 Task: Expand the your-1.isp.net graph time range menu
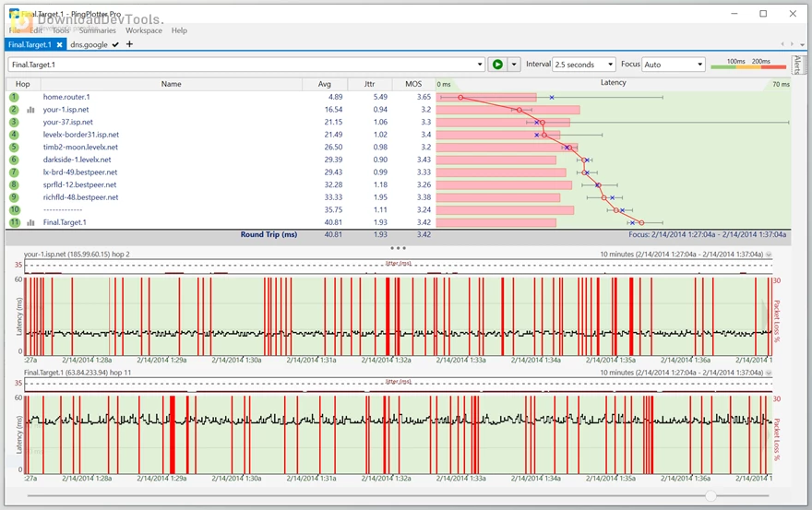click(x=769, y=255)
